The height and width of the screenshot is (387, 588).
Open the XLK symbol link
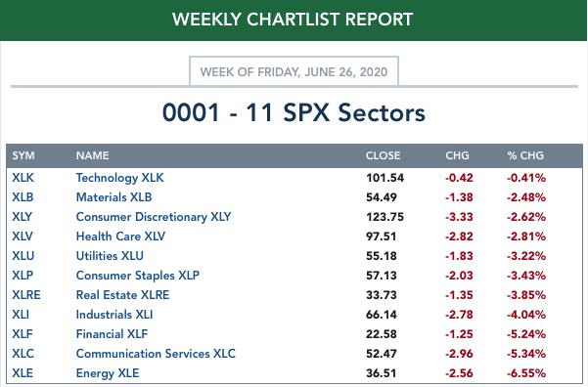[x=23, y=178]
